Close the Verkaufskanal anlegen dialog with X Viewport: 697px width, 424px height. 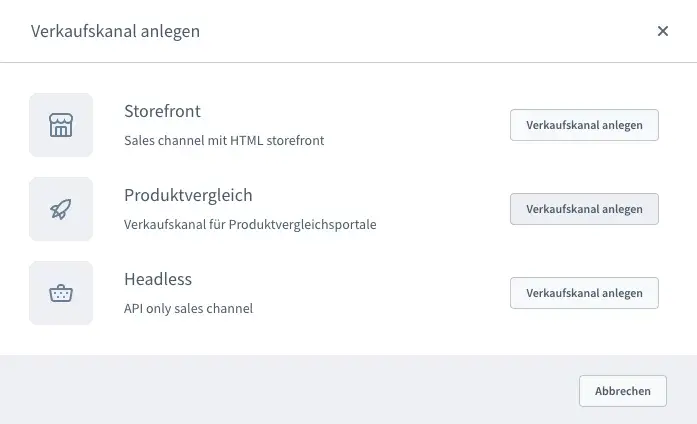point(662,31)
